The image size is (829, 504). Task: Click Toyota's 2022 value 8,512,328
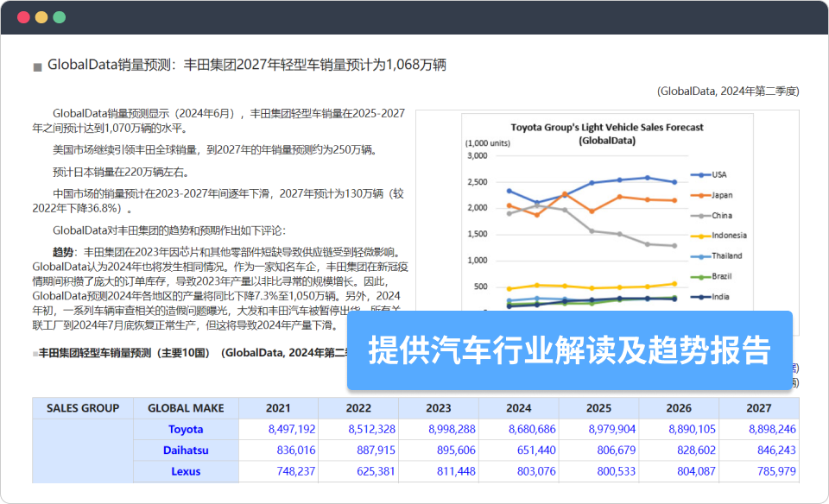click(x=371, y=429)
